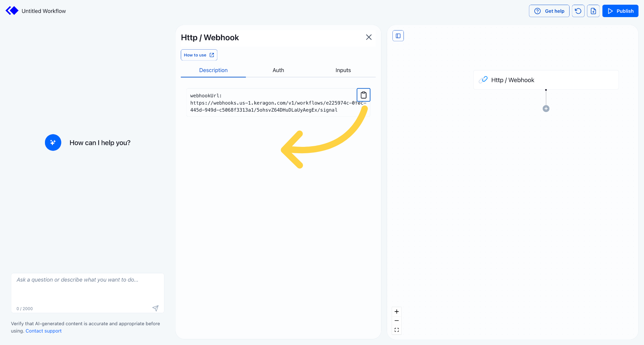Switch to the Auth tab

278,70
